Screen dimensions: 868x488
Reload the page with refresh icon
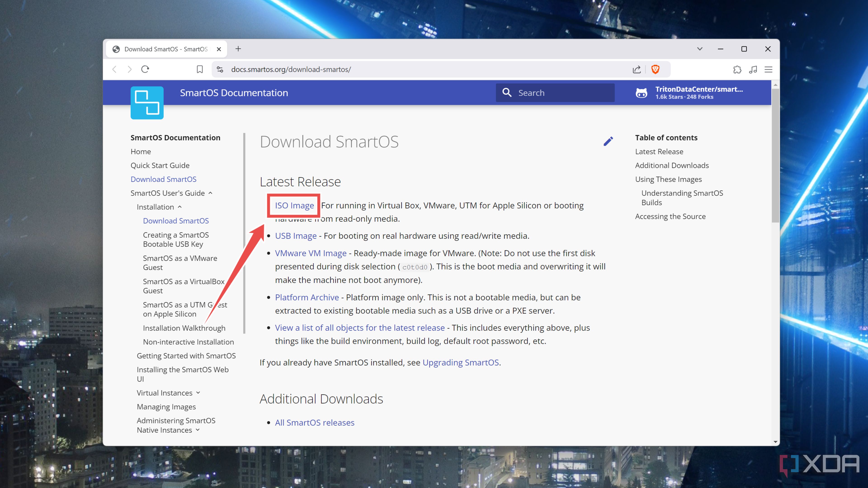point(145,69)
